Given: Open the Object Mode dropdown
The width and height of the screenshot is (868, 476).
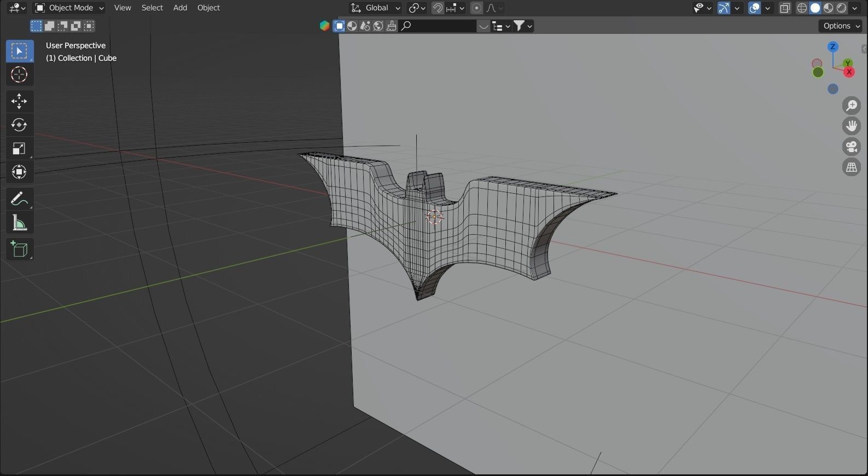Looking at the screenshot, I should (69, 8).
